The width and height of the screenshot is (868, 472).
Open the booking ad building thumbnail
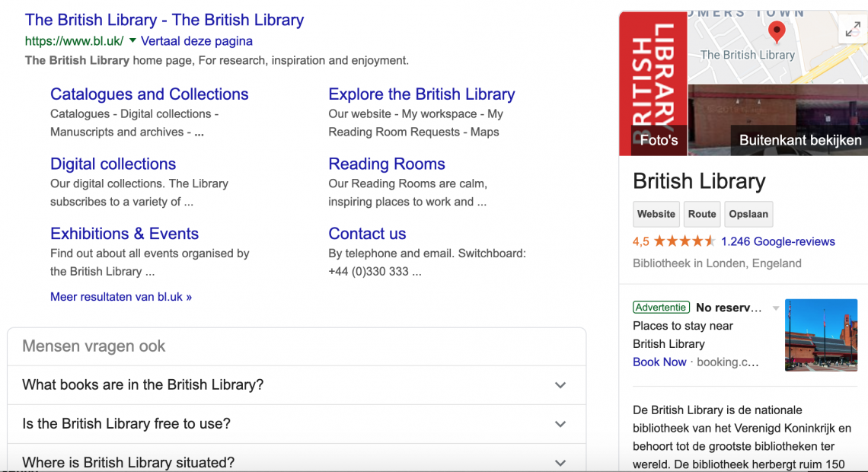click(x=821, y=335)
